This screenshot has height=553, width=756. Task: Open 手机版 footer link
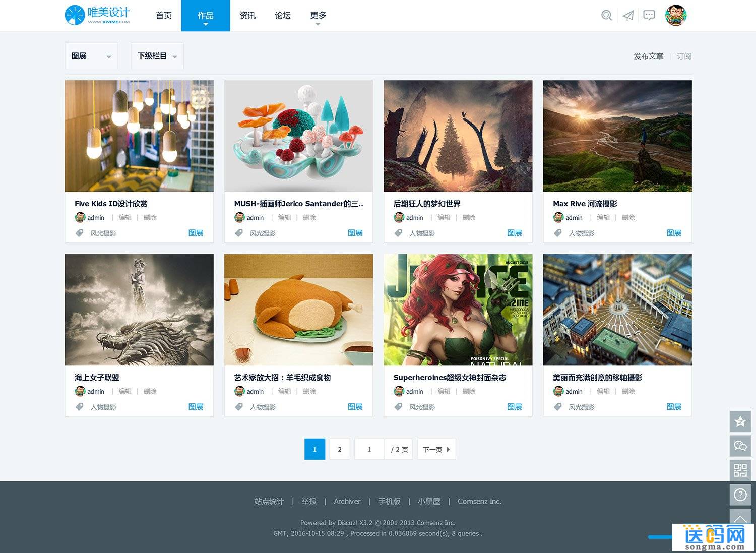(x=389, y=501)
